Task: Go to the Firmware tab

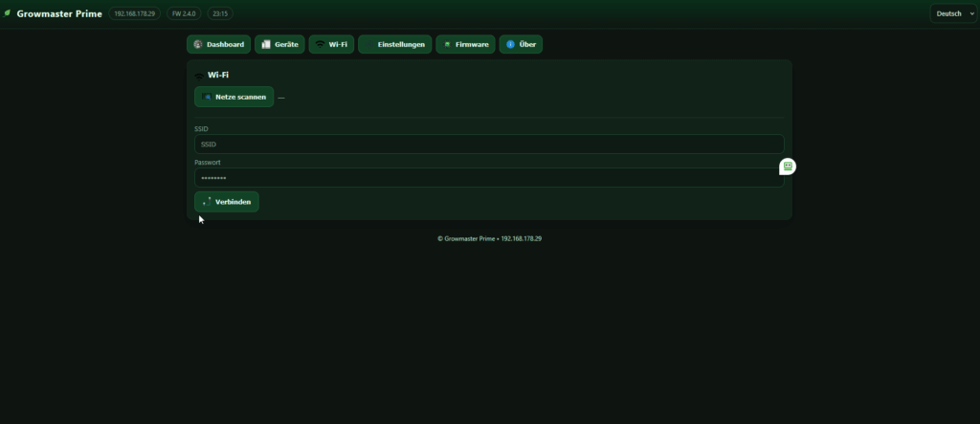Action: (x=466, y=44)
